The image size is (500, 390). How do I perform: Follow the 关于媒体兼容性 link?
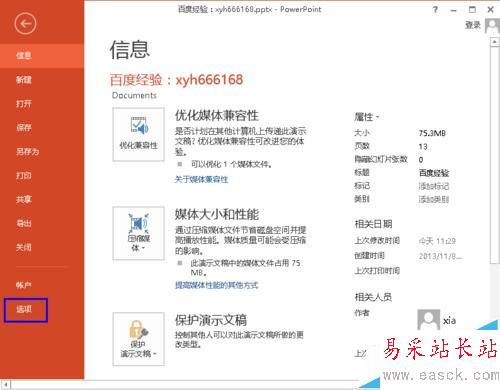click(201, 179)
